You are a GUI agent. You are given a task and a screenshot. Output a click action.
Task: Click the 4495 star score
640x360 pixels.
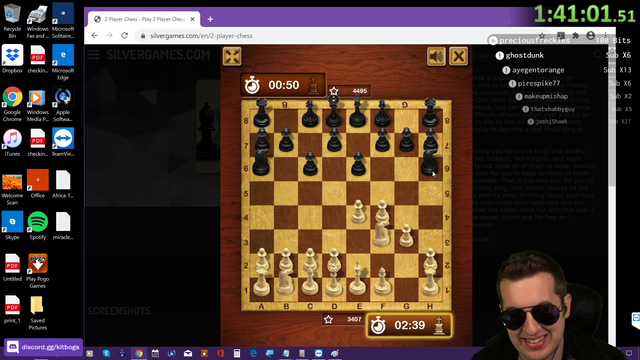pyautogui.click(x=350, y=91)
